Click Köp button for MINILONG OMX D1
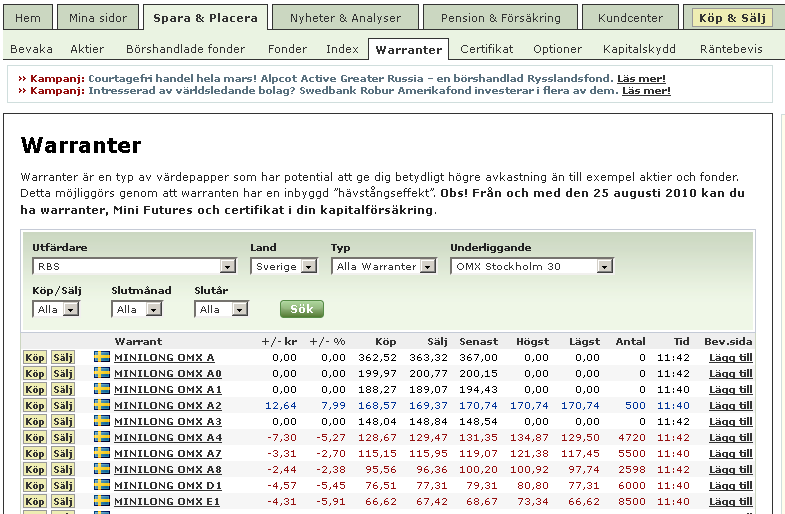The width and height of the screenshot is (785, 514). 35,485
